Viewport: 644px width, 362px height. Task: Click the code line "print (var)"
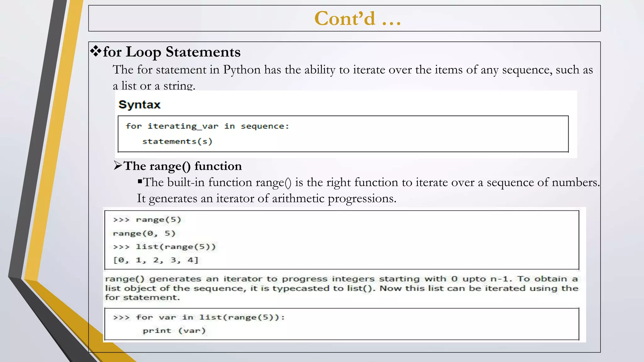click(x=174, y=331)
